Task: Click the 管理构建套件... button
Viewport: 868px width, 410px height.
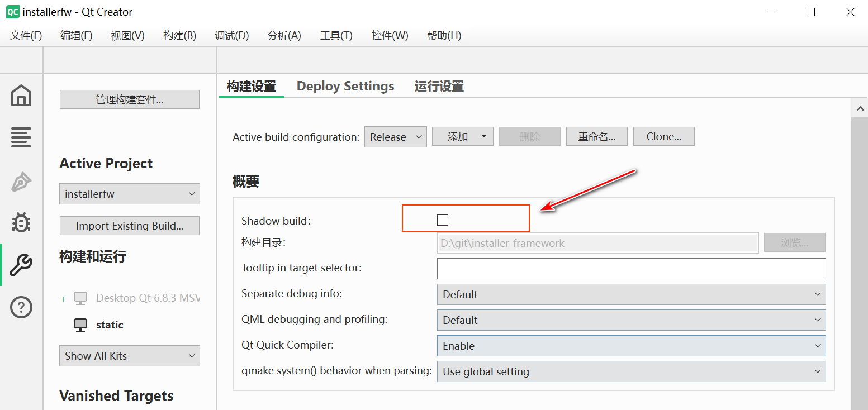Action: point(129,99)
